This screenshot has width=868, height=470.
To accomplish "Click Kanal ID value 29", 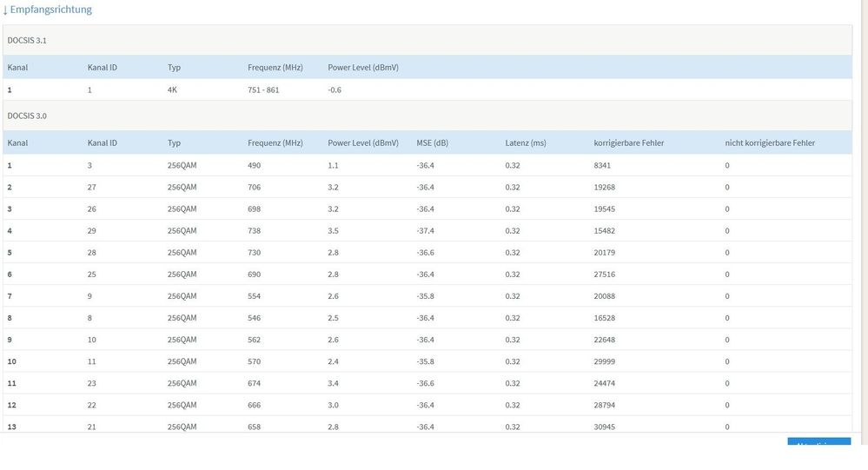I will [92, 231].
